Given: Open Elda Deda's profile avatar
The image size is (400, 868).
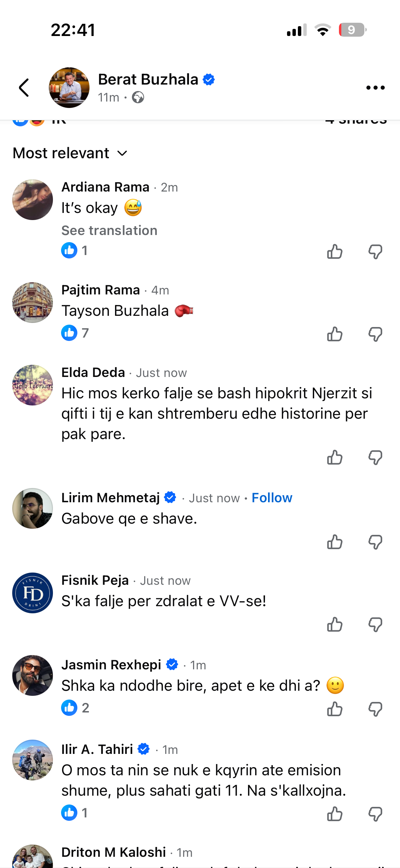Looking at the screenshot, I should (x=33, y=385).
